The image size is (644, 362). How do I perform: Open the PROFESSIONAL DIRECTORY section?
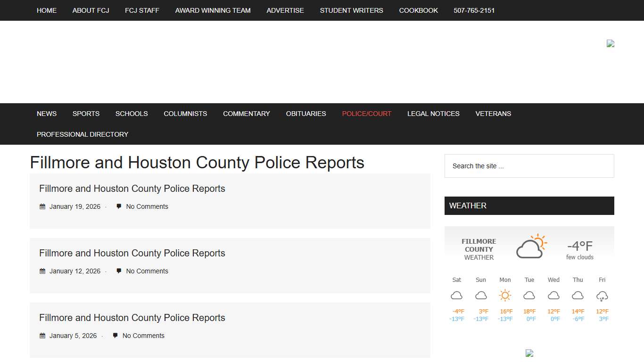[x=82, y=134]
